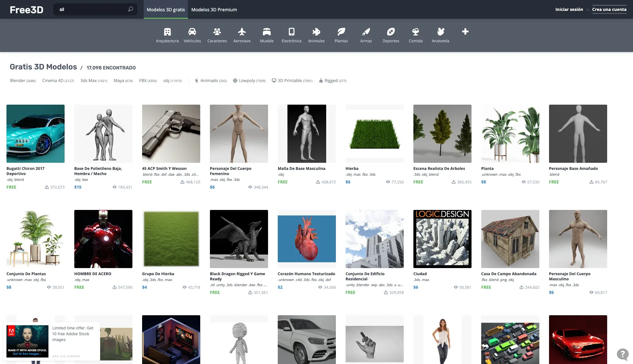Image resolution: width=633 pixels, height=364 pixels.
Task: Open the Conjunto De Plantas thumbnail
Action: (x=36, y=239)
